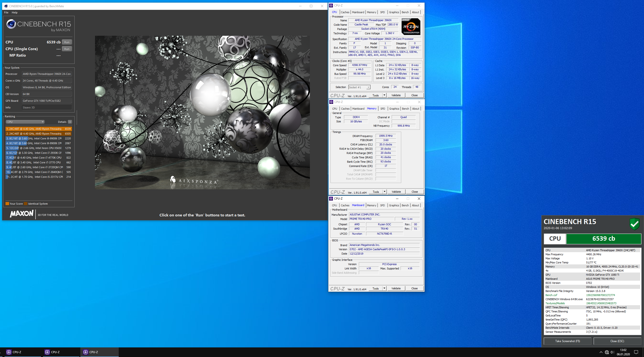The width and height of the screenshot is (644, 357).
Task: Select CPU tab in Mainboard CPU-Z window
Action: point(334,206)
